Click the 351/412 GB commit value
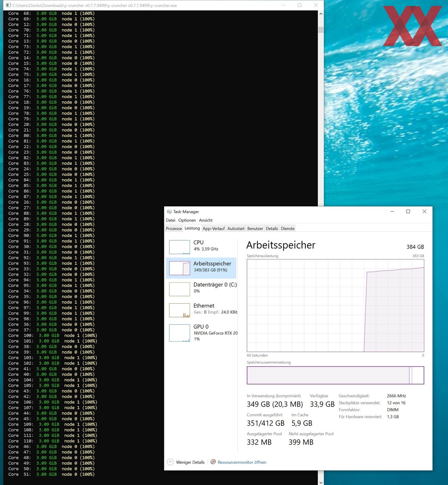This screenshot has height=485, width=448. click(266, 423)
